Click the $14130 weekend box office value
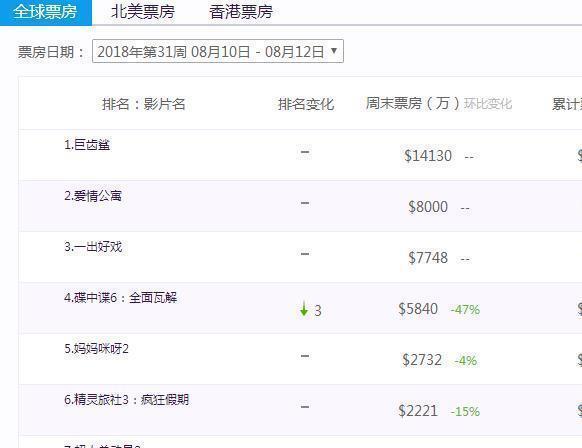 [x=428, y=156]
